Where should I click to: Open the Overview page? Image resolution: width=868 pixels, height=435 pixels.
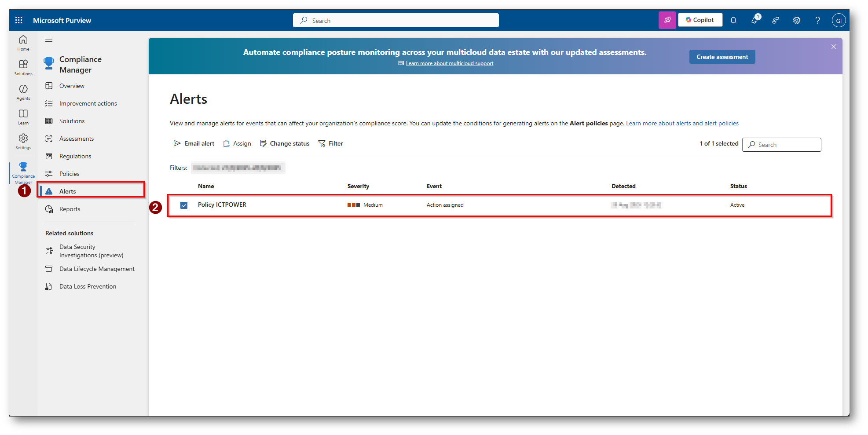[x=72, y=86]
